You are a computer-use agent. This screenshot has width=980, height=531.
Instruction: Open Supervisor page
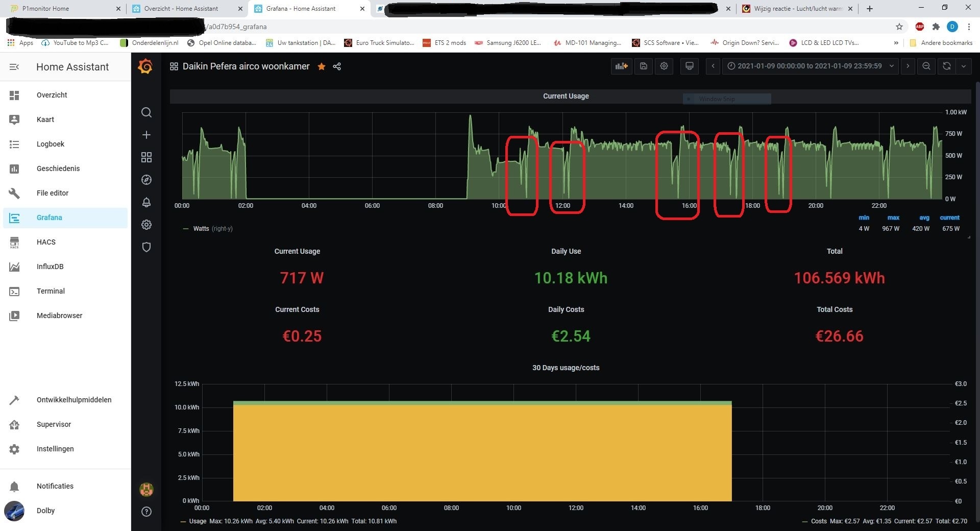click(x=65, y=424)
